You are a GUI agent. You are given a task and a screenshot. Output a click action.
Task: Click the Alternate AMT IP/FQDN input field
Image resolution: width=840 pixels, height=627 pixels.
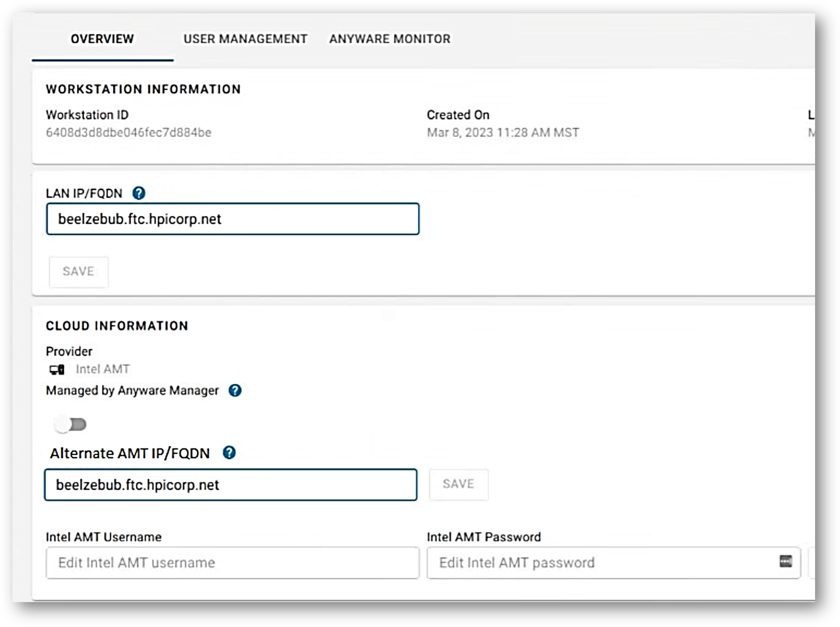tap(231, 485)
